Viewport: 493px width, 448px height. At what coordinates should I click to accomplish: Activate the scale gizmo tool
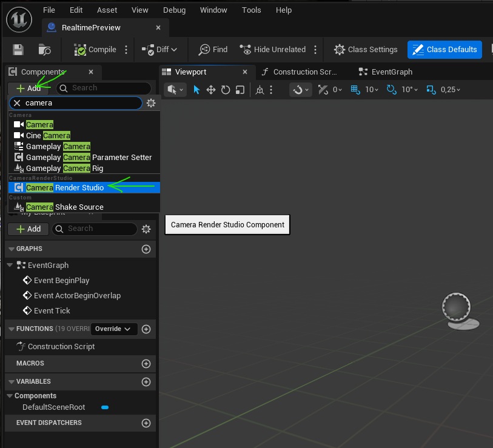240,90
